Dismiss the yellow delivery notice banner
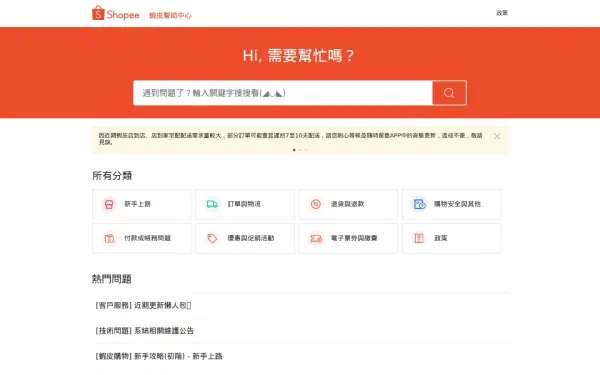This screenshot has width=600, height=375. pyautogui.click(x=497, y=136)
